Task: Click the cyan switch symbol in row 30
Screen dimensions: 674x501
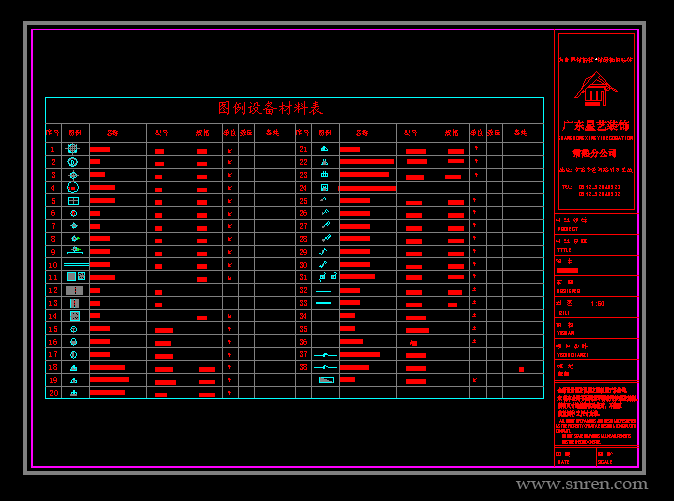Action: 323,264
